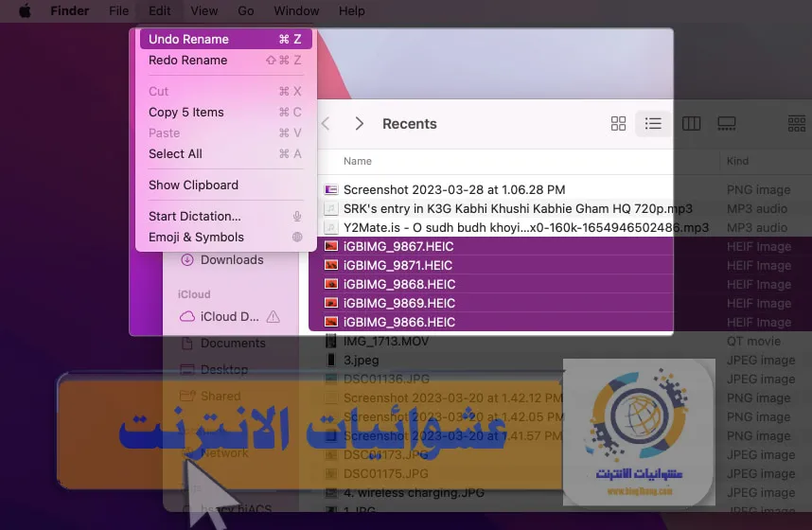This screenshot has width=812, height=530.
Task: Sort by the Kind column header
Action: point(737,161)
